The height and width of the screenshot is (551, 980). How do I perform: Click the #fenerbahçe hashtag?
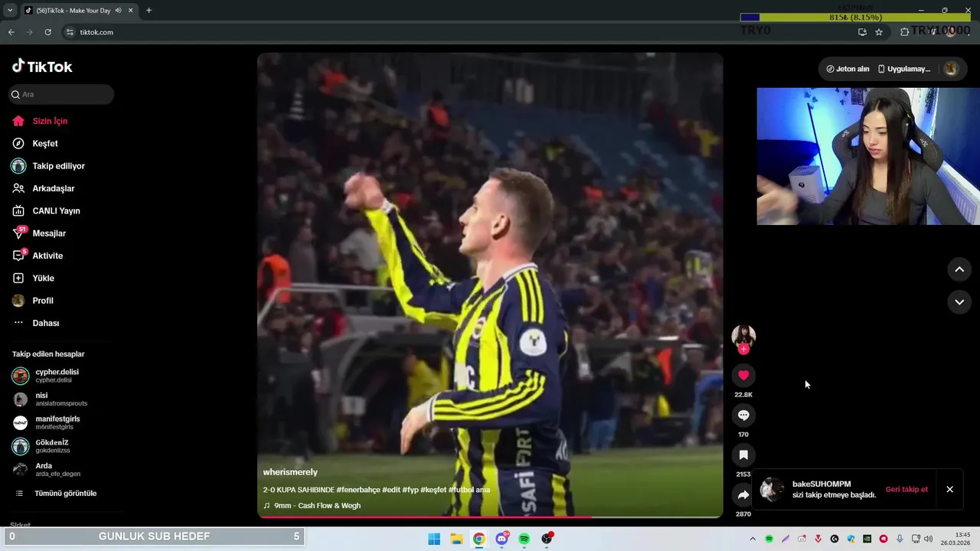coord(358,490)
